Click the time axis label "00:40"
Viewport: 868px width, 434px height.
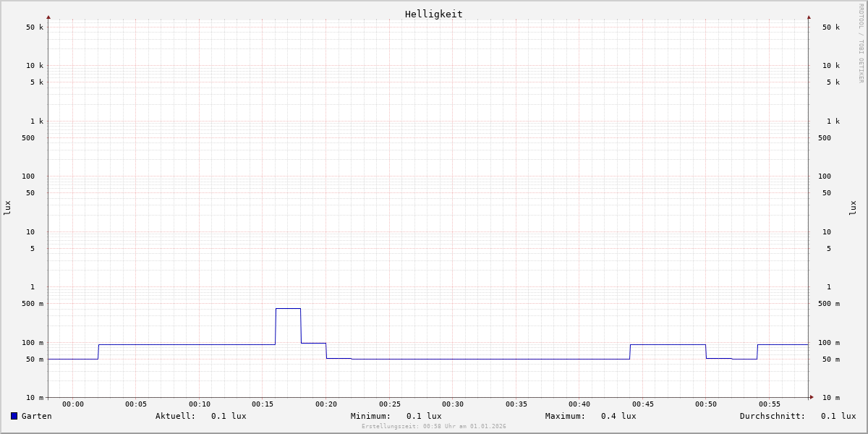579,404
